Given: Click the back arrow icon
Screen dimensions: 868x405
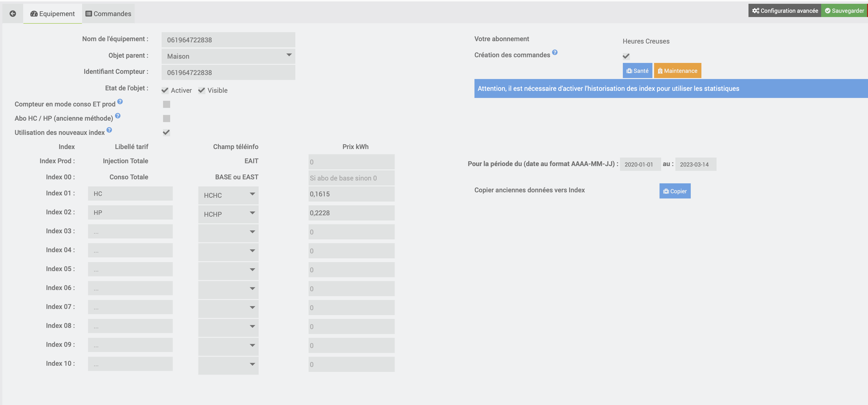Looking at the screenshot, I should [13, 13].
